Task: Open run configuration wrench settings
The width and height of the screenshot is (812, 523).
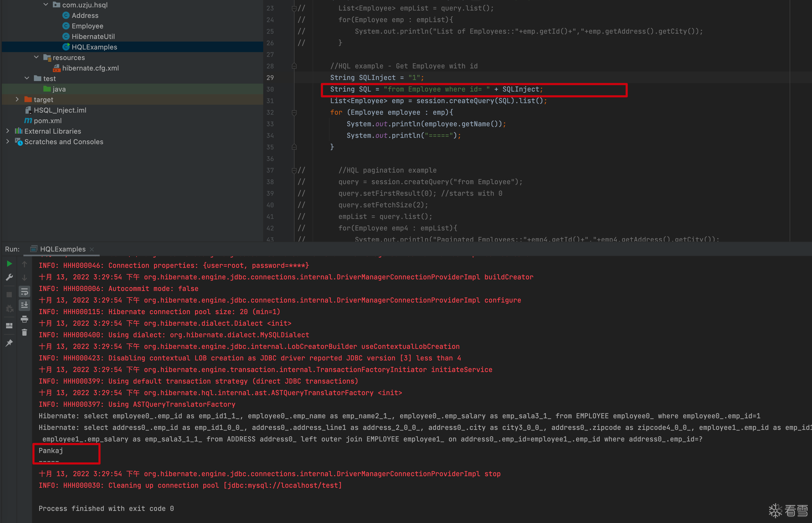Action: point(9,278)
